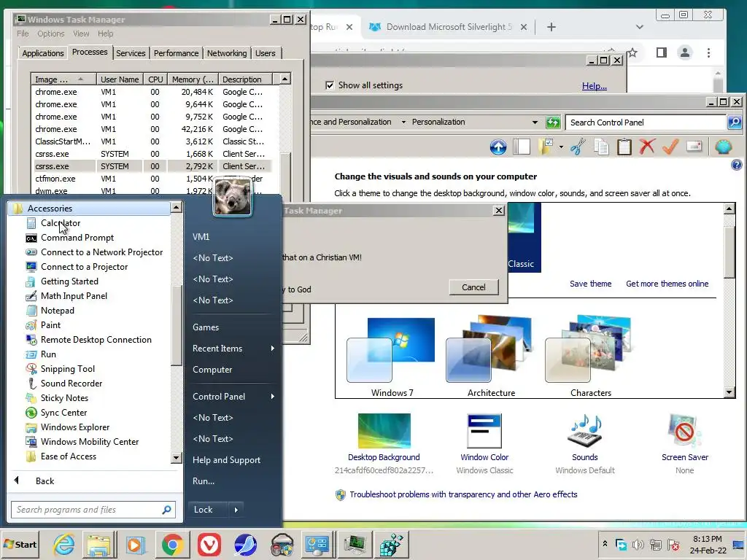
Task: Show hidden tray icons with the double chevron
Action: tap(605, 543)
